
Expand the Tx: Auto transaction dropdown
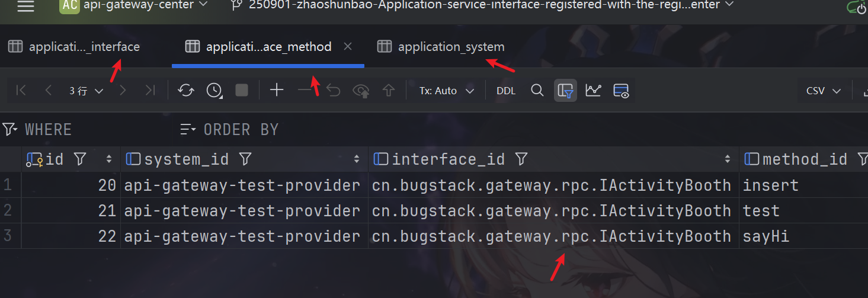click(447, 91)
